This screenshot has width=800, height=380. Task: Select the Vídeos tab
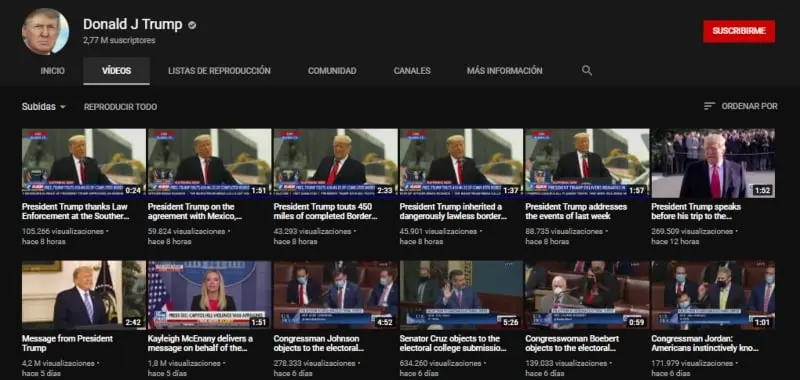[116, 71]
